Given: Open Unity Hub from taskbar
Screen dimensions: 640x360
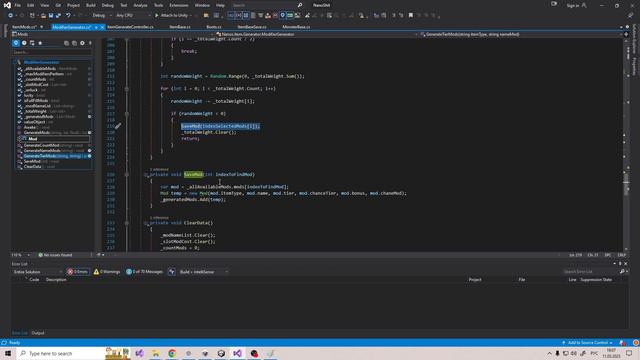Looking at the screenshot, I should [x=221, y=353].
